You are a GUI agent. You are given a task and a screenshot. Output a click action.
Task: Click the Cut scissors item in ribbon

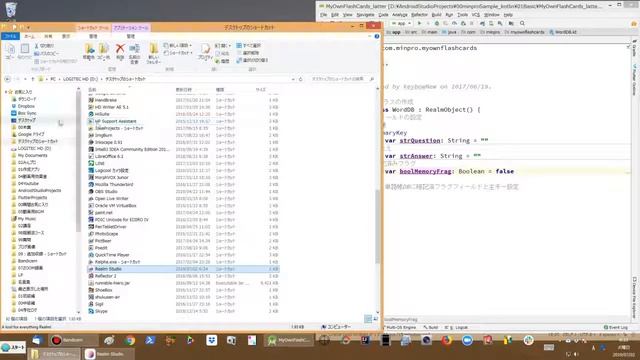tap(44, 46)
